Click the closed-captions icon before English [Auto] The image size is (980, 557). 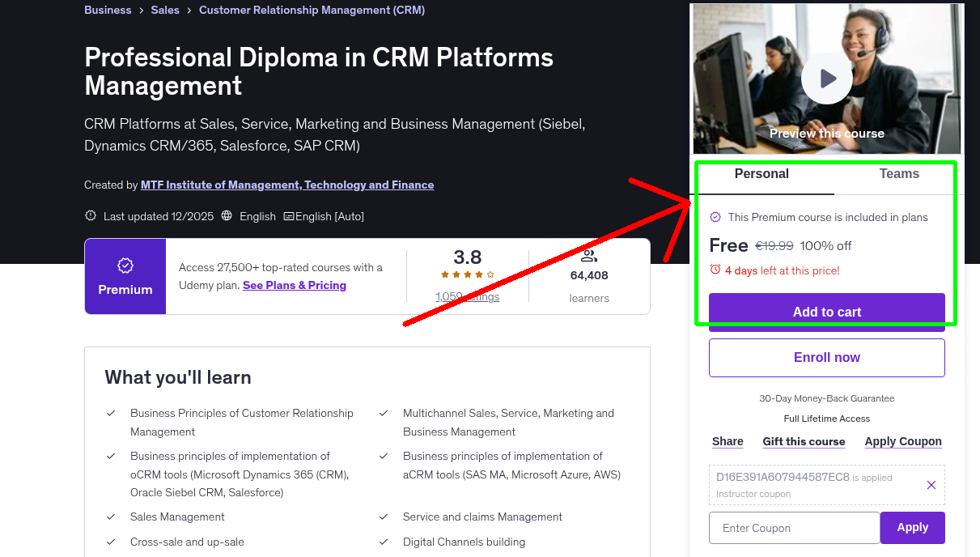coord(288,216)
